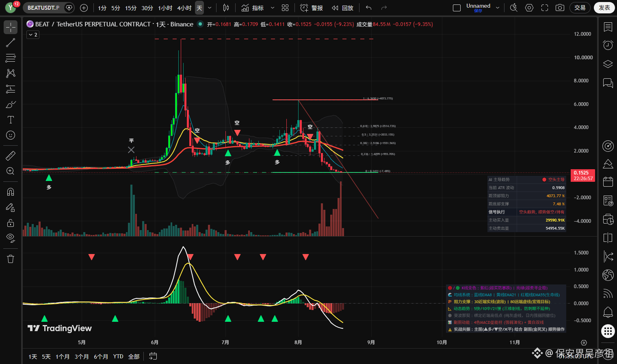This screenshot has height=364, width=617.
Task: Select the chart patterns drawing tool
Action: pyautogui.click(x=11, y=73)
